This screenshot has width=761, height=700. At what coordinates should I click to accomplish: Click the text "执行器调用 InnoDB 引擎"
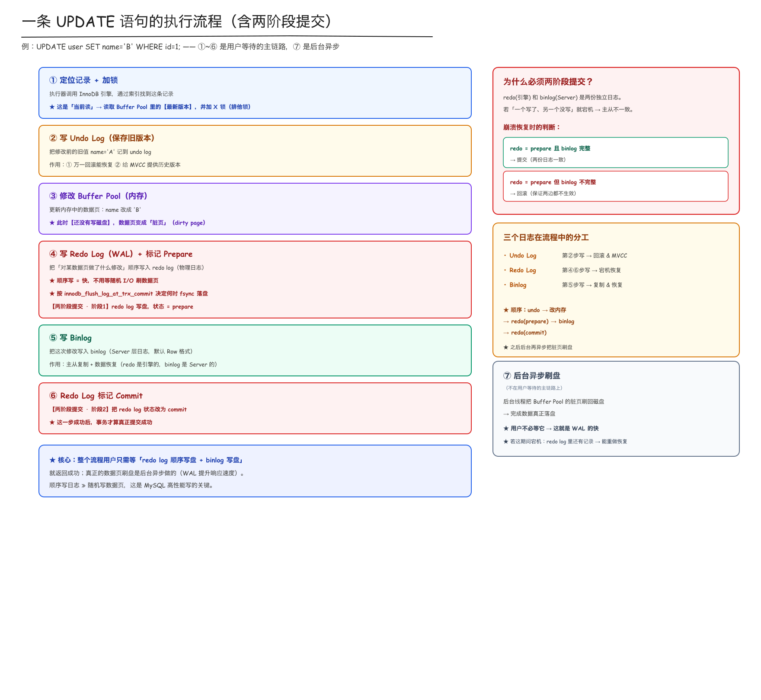click(81, 94)
